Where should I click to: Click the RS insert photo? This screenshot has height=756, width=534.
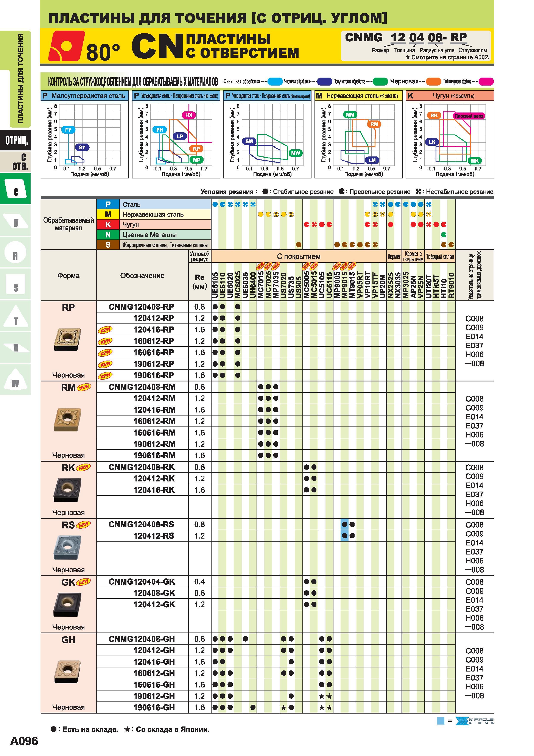(67, 547)
